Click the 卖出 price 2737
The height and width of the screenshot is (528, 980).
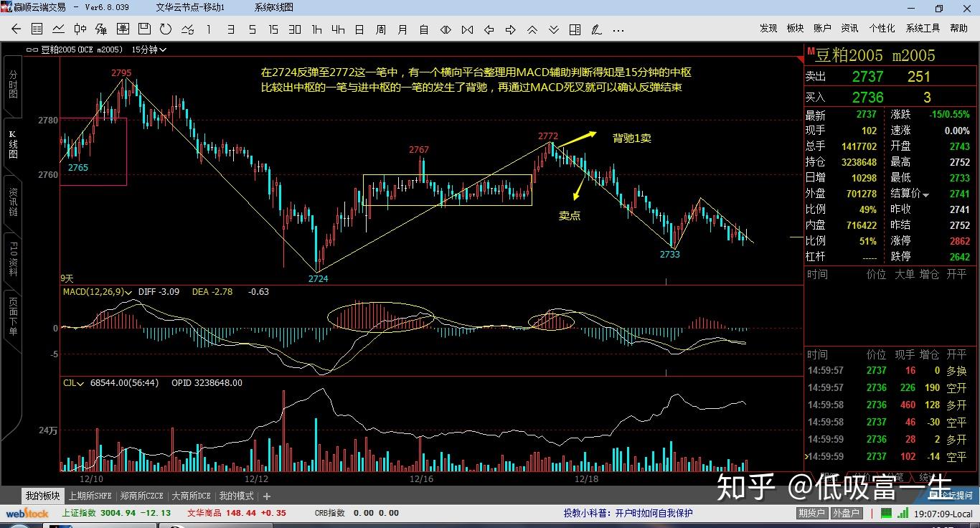click(x=867, y=77)
